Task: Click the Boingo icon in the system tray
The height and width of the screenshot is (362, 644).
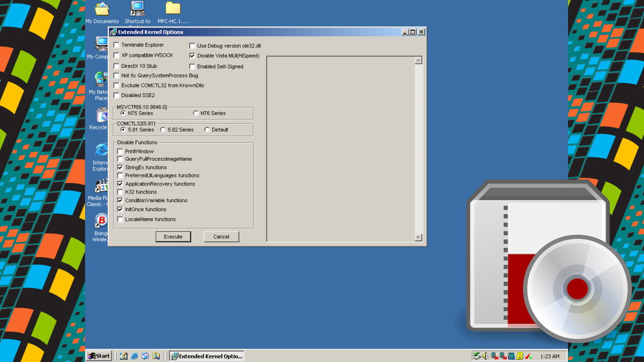Action: pos(519,355)
